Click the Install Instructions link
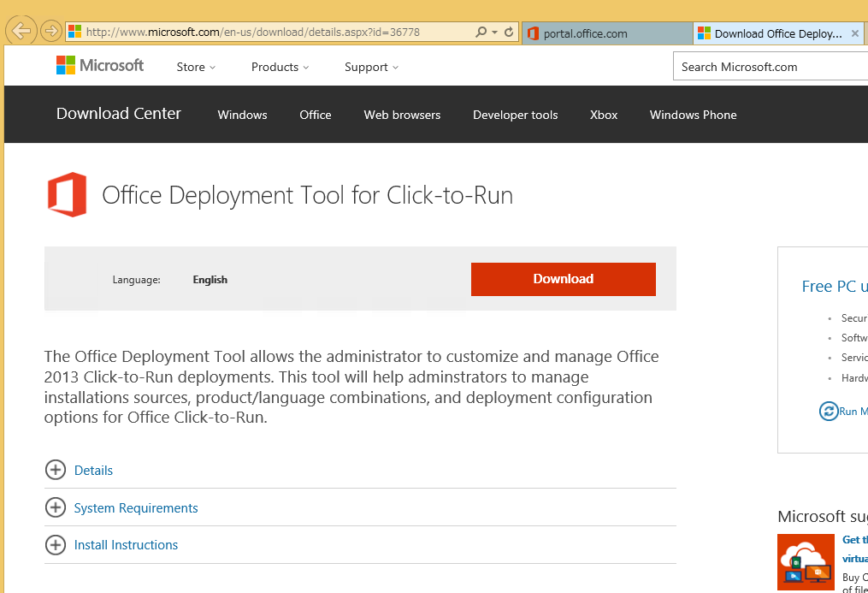Image resolution: width=868 pixels, height=593 pixels. point(127,545)
